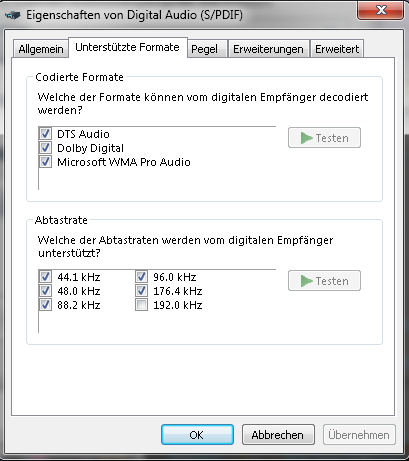Enable the 192.0 kHz sample rate

coord(141,305)
